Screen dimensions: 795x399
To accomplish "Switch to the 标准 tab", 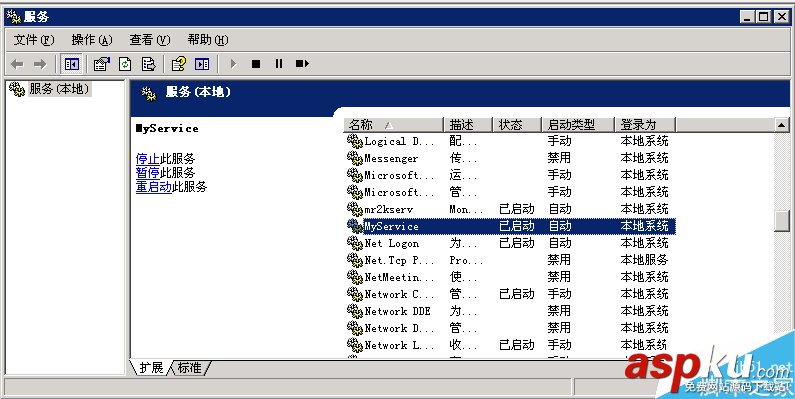I will [x=190, y=368].
